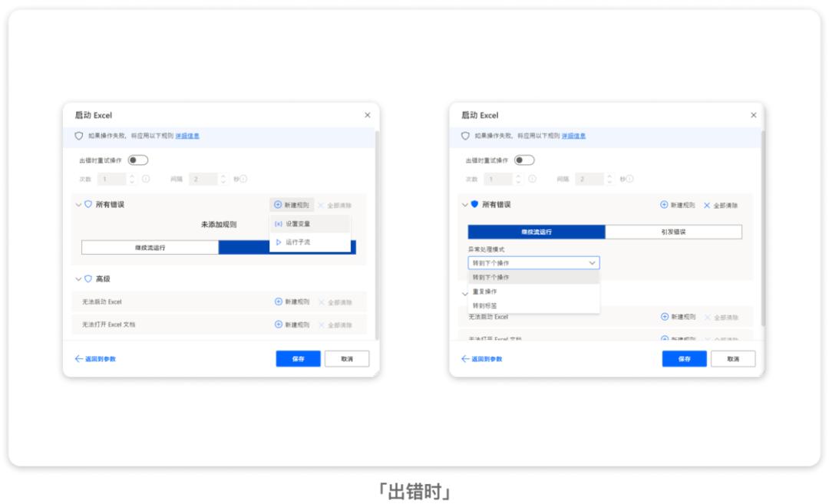This screenshot has width=829, height=504.
Task: Click the 间隔 field in left dialog
Action: [x=203, y=179]
